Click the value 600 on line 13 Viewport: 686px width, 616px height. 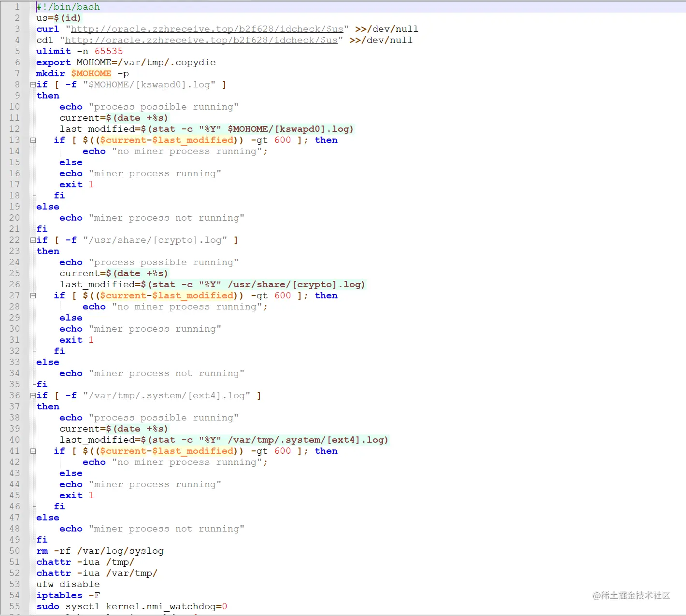point(283,140)
